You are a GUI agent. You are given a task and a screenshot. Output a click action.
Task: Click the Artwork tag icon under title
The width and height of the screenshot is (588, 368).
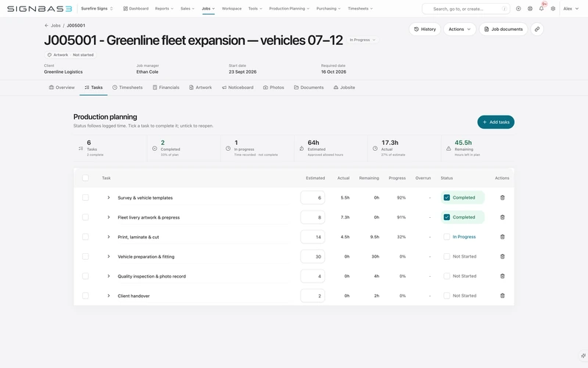49,54
